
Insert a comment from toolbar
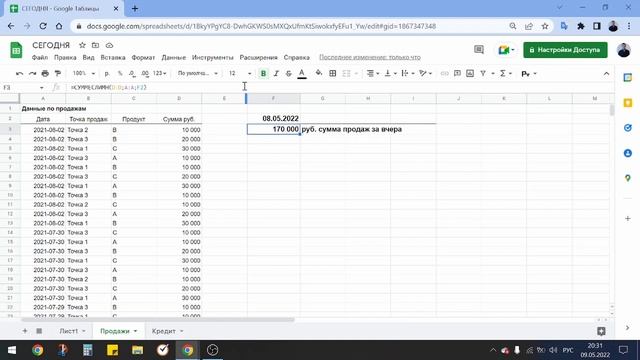pos(457,73)
